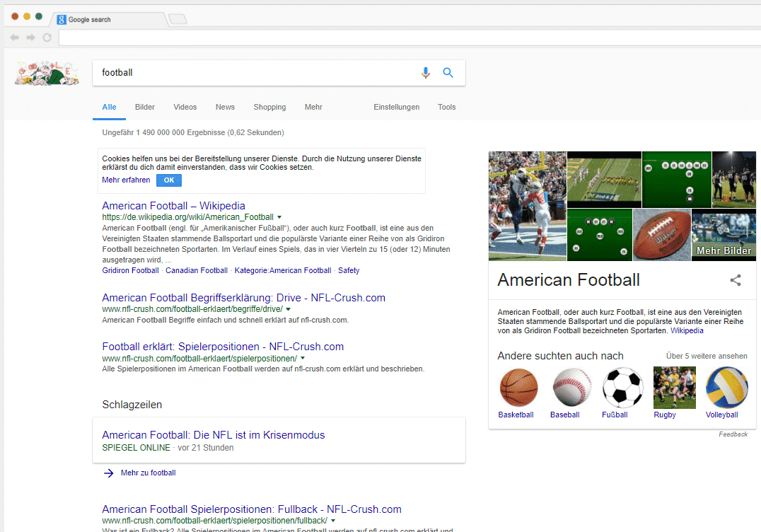
Task: Click the Feedback link under knowledge panel
Action: tap(733, 434)
